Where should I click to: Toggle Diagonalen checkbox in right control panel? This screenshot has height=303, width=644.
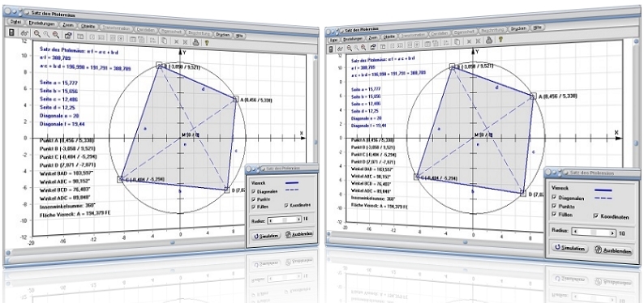tap(554, 197)
